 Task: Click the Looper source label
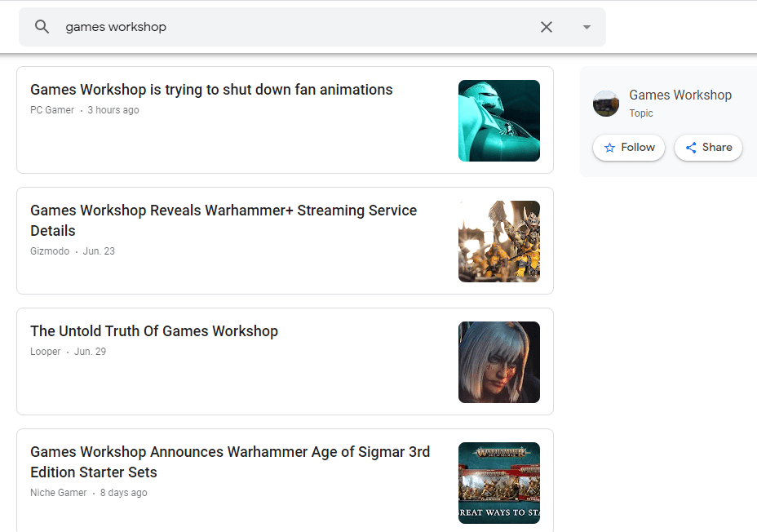pyautogui.click(x=46, y=352)
